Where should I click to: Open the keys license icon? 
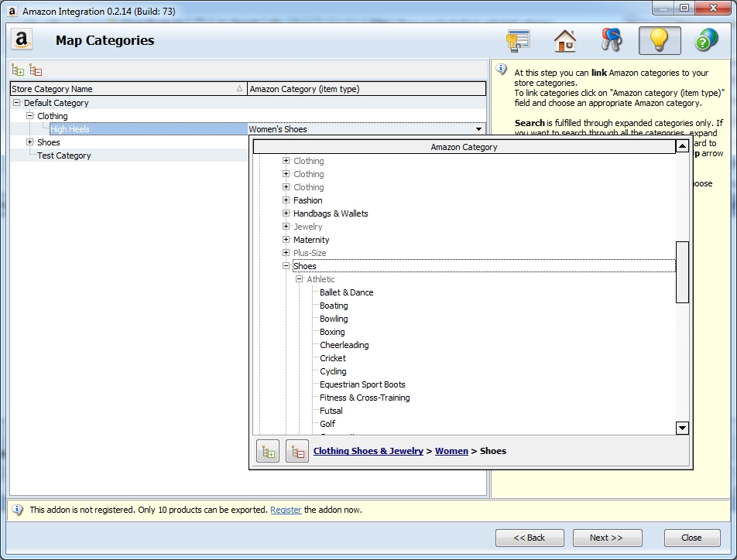(x=612, y=40)
